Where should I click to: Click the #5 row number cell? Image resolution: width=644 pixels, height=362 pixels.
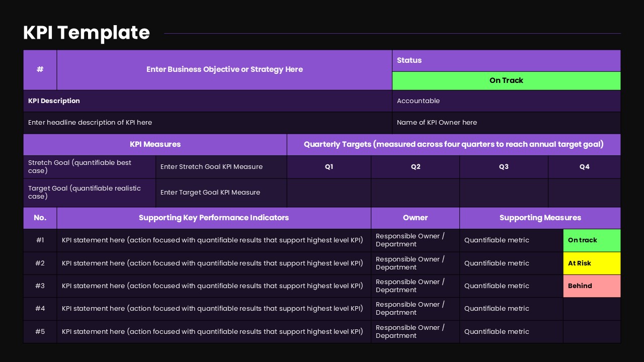[x=40, y=331]
